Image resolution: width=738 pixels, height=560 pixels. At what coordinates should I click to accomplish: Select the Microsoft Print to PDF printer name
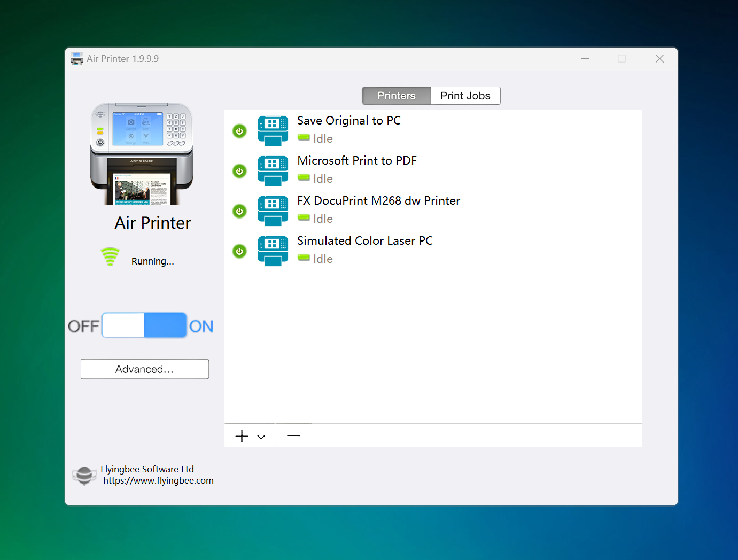357,161
